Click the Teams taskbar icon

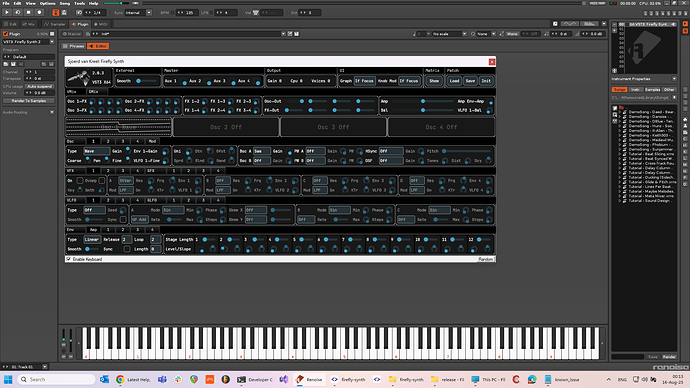click(162, 379)
